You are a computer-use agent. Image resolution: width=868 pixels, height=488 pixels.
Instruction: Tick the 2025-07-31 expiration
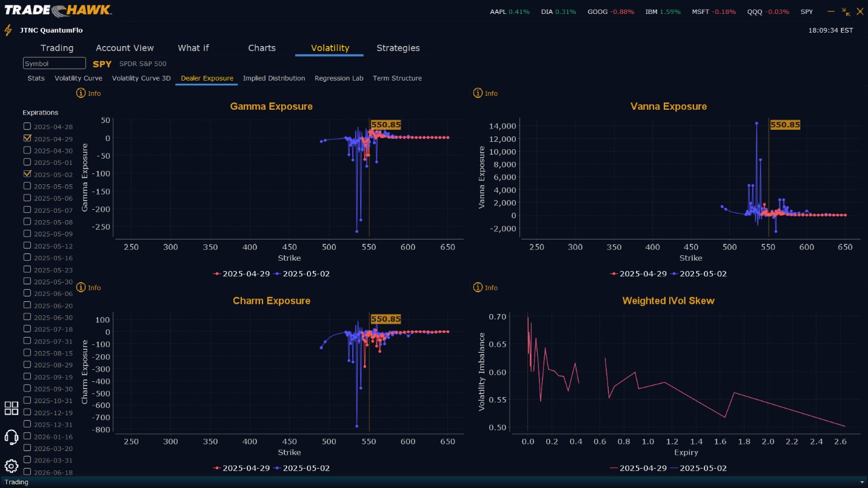click(x=27, y=341)
